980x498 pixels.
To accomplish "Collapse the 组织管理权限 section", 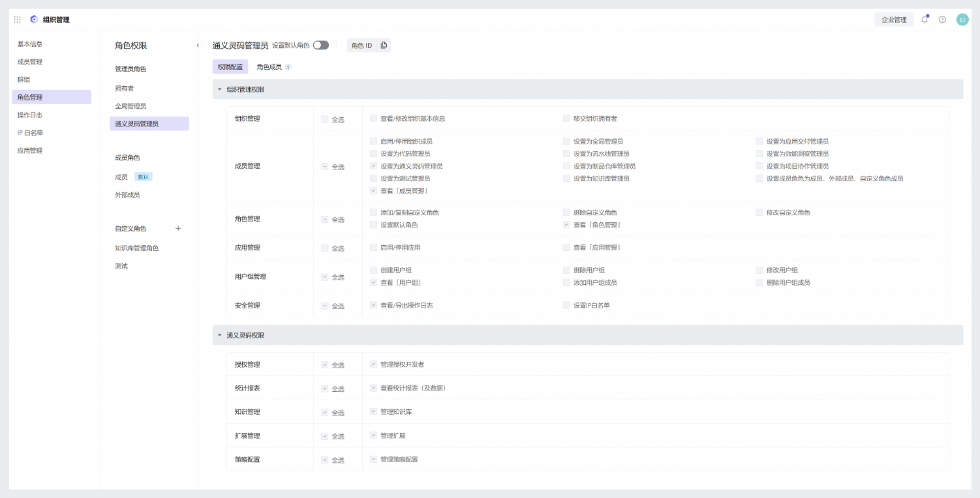I will pos(220,89).
